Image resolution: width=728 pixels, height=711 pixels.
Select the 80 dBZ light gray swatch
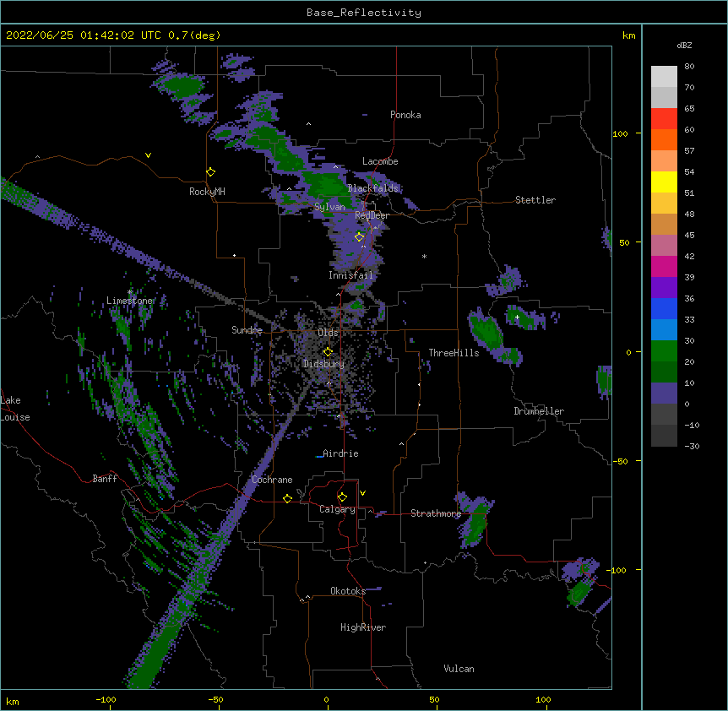pyautogui.click(x=664, y=77)
